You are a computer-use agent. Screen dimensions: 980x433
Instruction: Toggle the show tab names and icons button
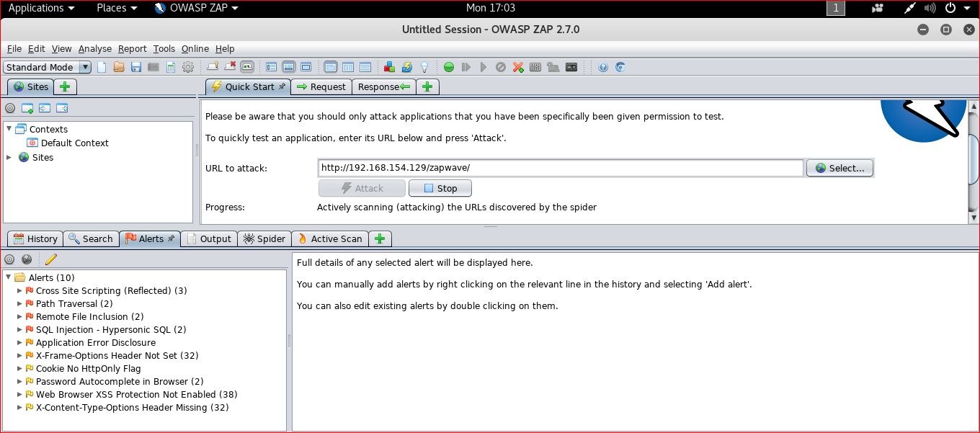tap(247, 67)
